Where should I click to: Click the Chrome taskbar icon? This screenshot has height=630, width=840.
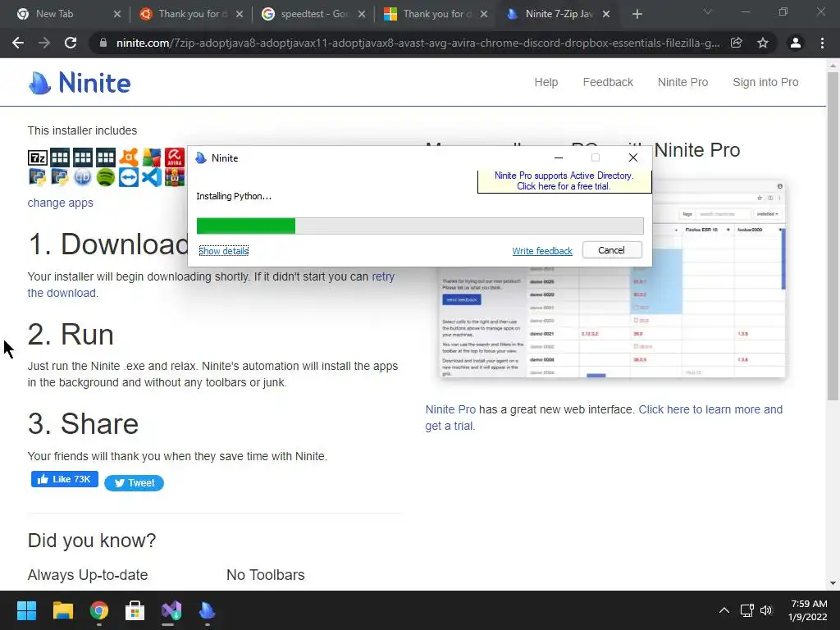click(x=99, y=610)
